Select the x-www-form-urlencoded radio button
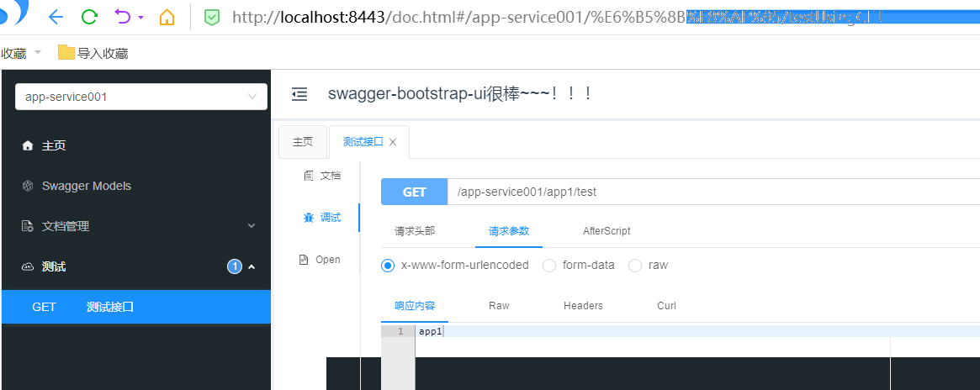Screen dimensions: 980x390 (388, 266)
